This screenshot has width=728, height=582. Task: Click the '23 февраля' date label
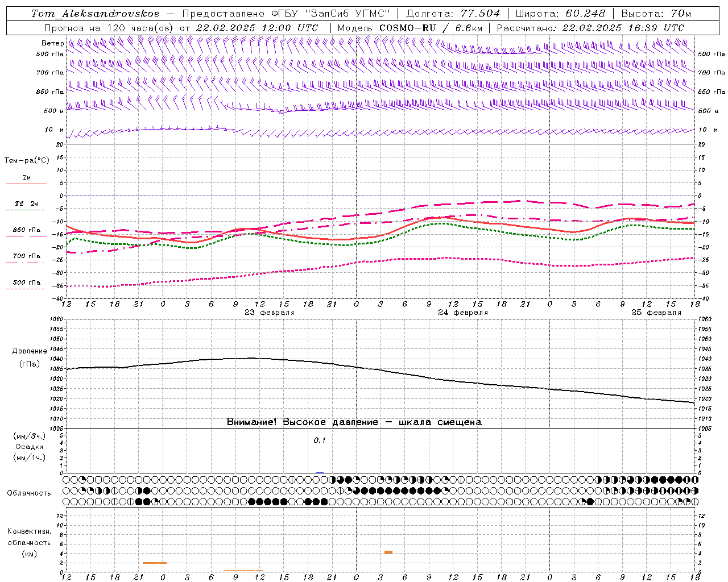[x=270, y=313]
